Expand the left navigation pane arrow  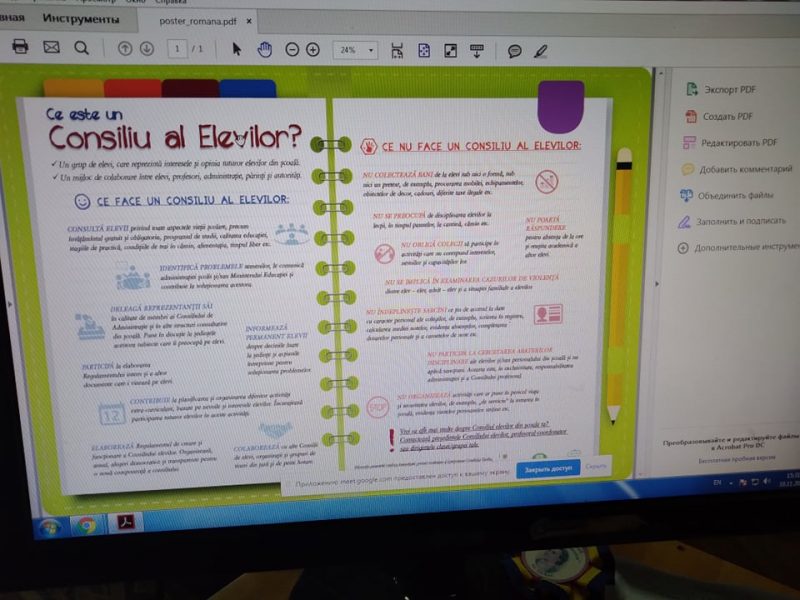[9, 305]
